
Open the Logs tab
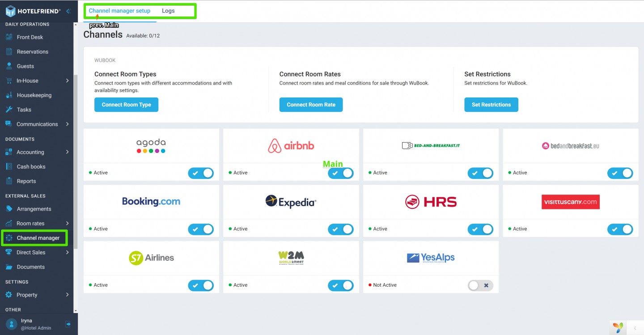tap(168, 11)
